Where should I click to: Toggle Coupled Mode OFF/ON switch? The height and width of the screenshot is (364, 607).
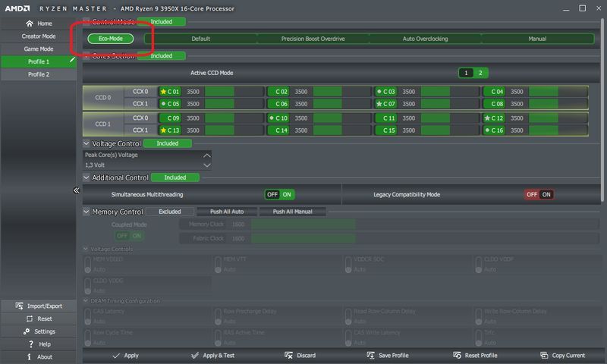pyautogui.click(x=129, y=236)
